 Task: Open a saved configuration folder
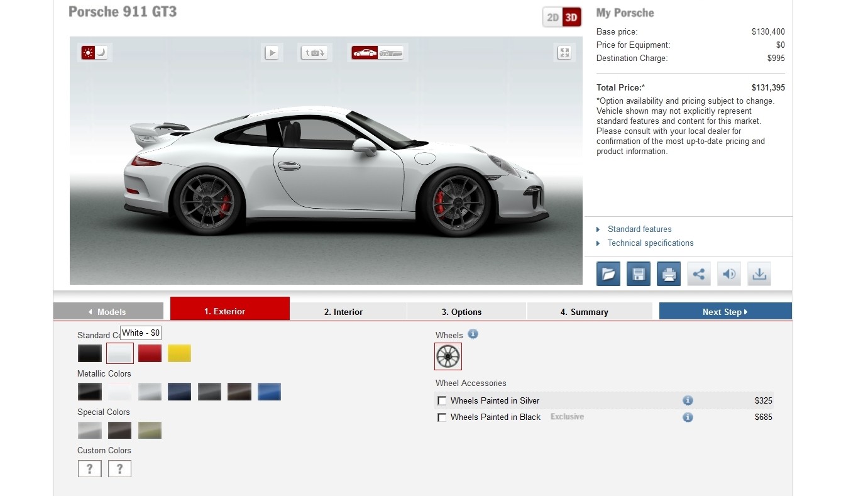coord(608,274)
